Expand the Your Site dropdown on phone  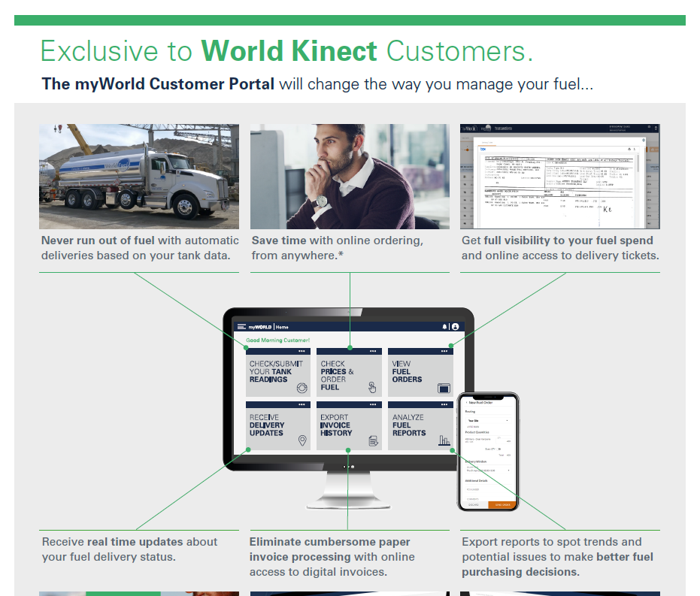tap(488, 421)
